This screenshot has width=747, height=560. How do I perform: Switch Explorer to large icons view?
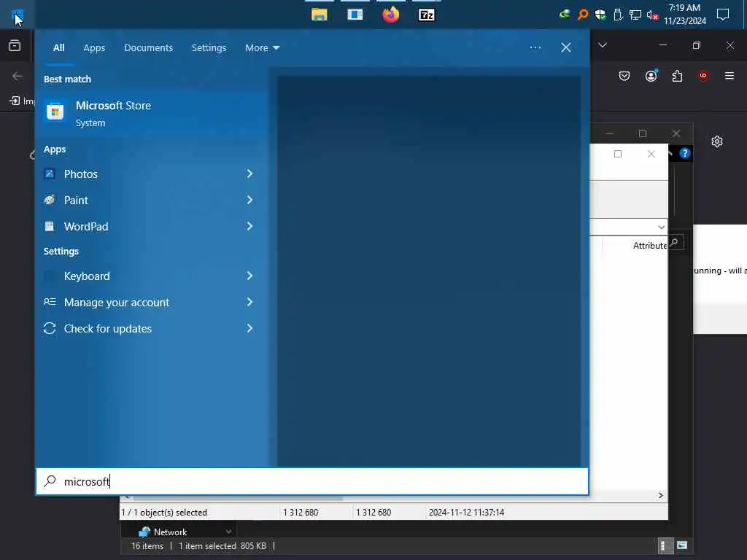pos(682,545)
